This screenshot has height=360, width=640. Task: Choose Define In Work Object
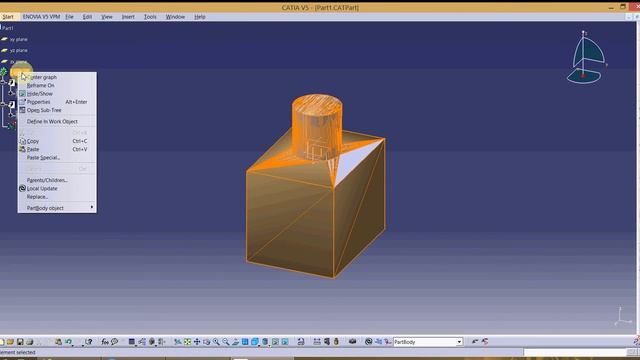tap(57, 121)
